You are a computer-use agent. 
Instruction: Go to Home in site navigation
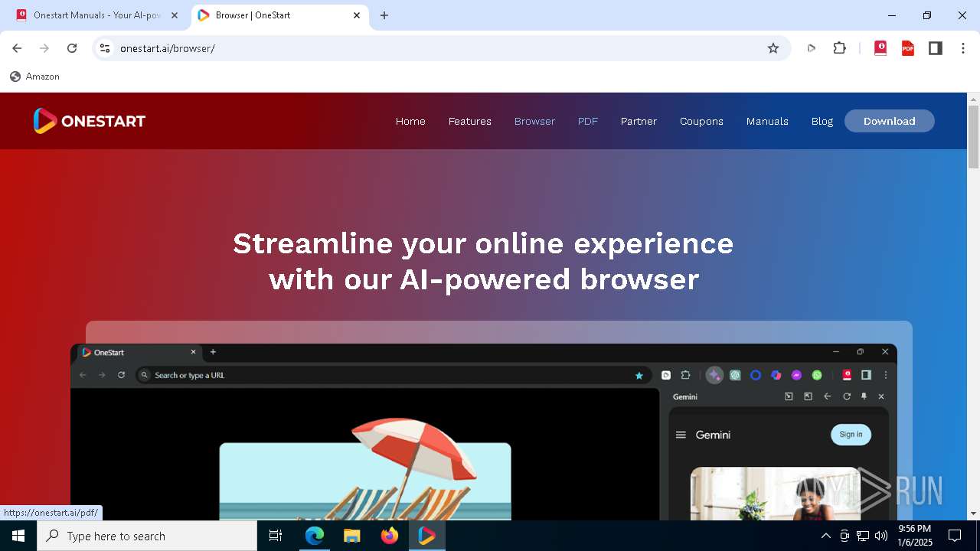coord(410,121)
